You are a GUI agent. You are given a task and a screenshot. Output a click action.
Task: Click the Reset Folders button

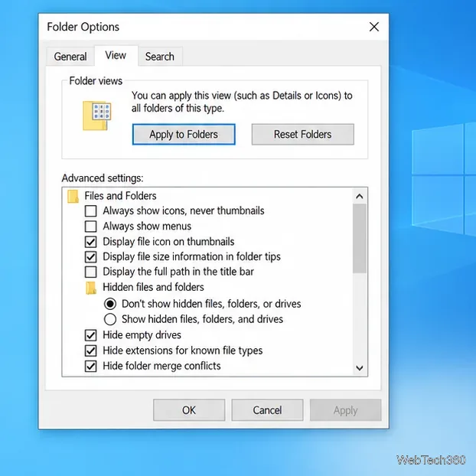(302, 134)
